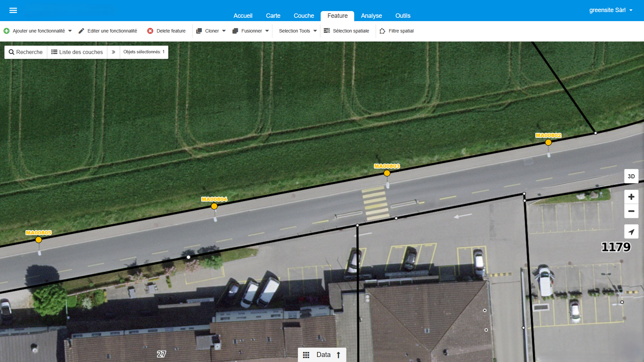Click the geolocation arrow button
Screen dimensions: 644x362
(x=631, y=232)
